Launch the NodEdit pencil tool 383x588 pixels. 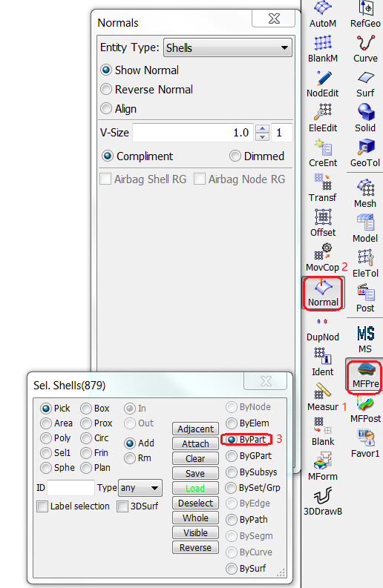(323, 84)
